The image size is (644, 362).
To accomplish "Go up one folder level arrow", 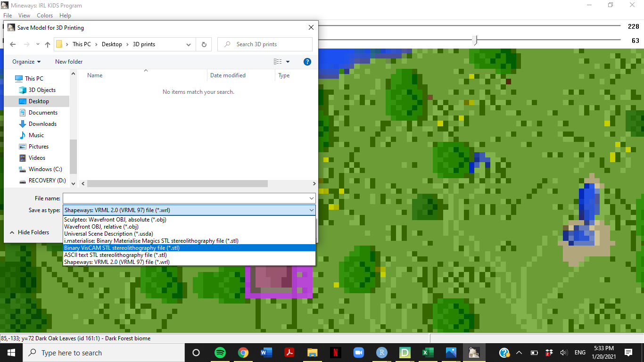I will [x=48, y=44].
